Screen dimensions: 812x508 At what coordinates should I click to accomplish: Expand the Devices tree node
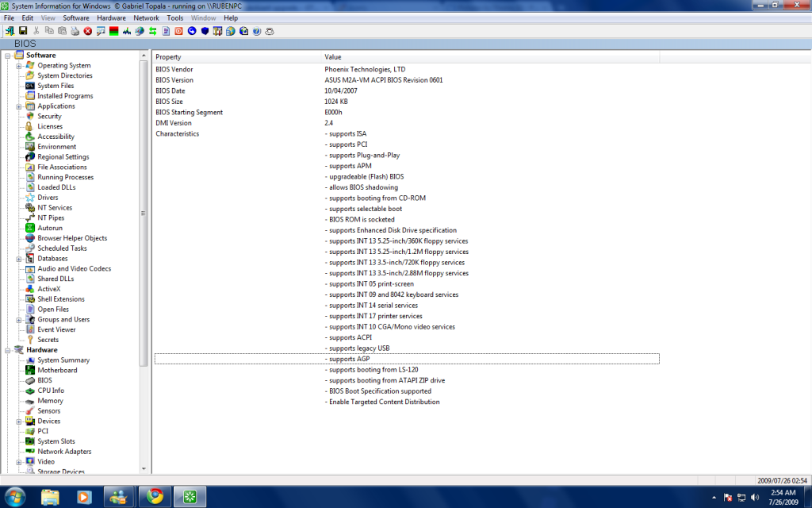(x=19, y=421)
